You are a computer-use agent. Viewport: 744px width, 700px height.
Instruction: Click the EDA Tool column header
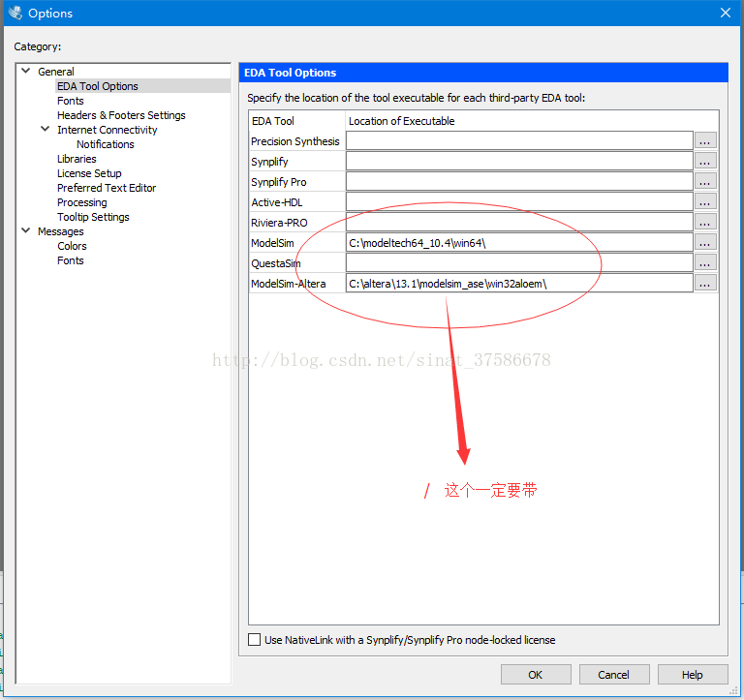tap(273, 121)
